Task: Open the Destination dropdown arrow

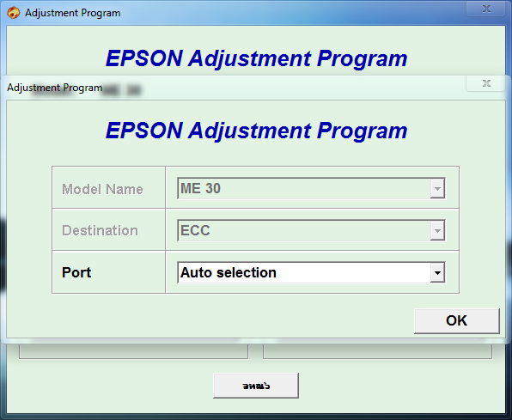Action: click(x=437, y=230)
